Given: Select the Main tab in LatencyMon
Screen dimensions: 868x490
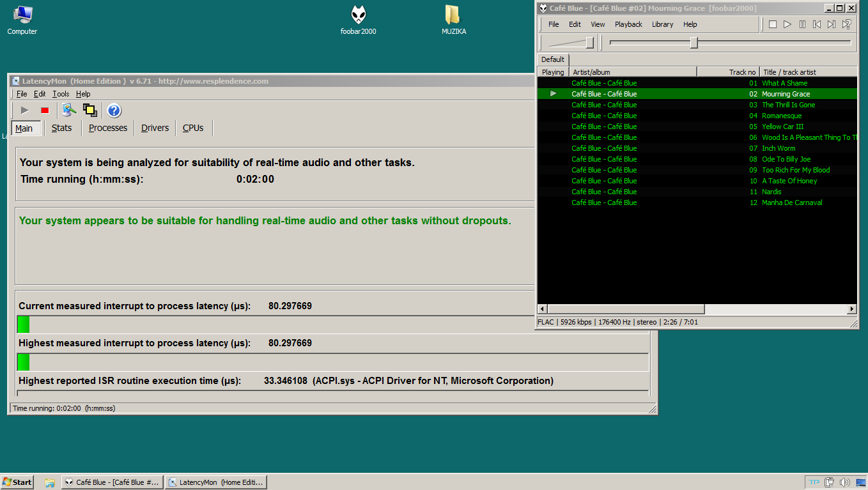Looking at the screenshot, I should coord(26,128).
